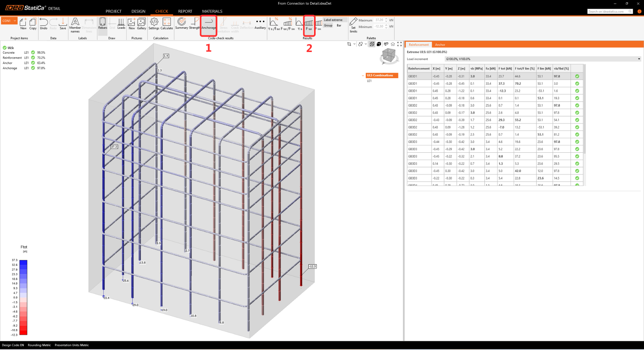Click the Undo icon
This screenshot has height=350, width=644.
[x=44, y=24]
